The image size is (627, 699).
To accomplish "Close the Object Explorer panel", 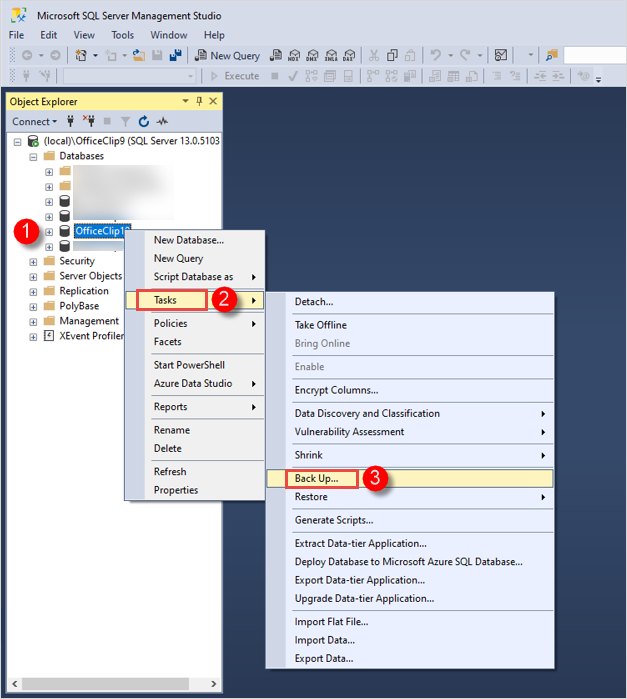I will click(213, 101).
